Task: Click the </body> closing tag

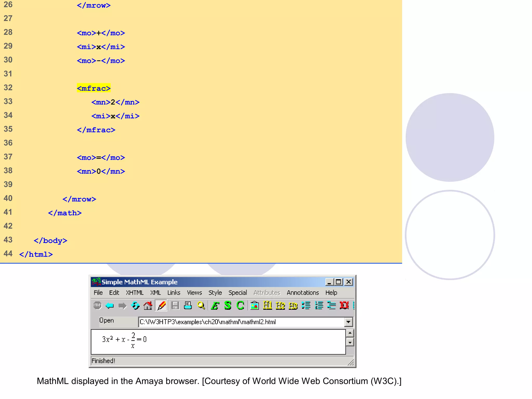Action: click(x=51, y=241)
